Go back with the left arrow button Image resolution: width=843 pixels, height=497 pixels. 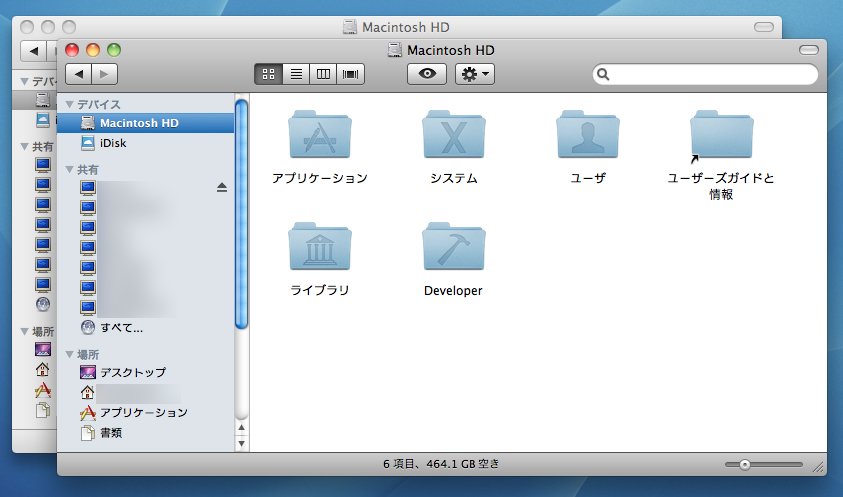click(x=78, y=74)
